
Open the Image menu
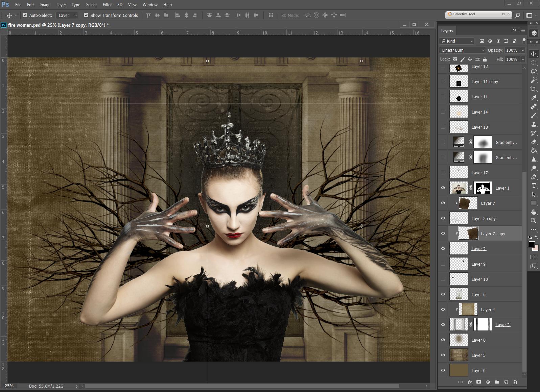(45, 5)
